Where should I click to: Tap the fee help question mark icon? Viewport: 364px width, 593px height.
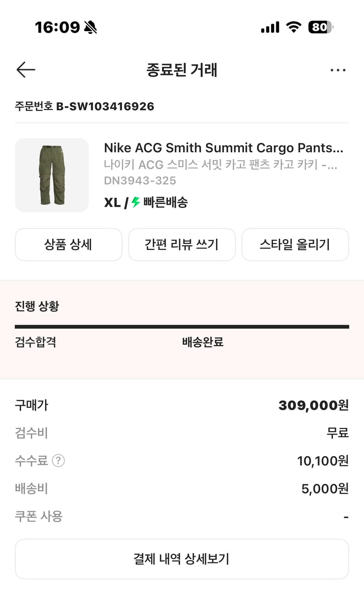coord(58,461)
